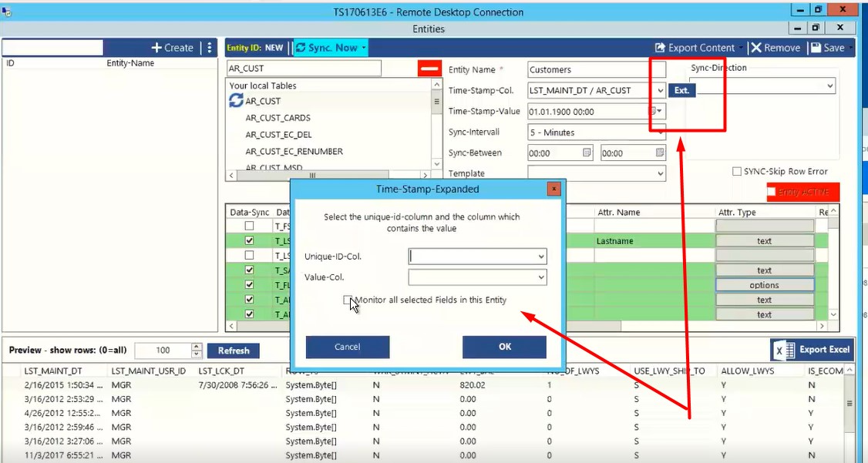
Task: Click the Attr. Name column header
Action: [x=618, y=212]
